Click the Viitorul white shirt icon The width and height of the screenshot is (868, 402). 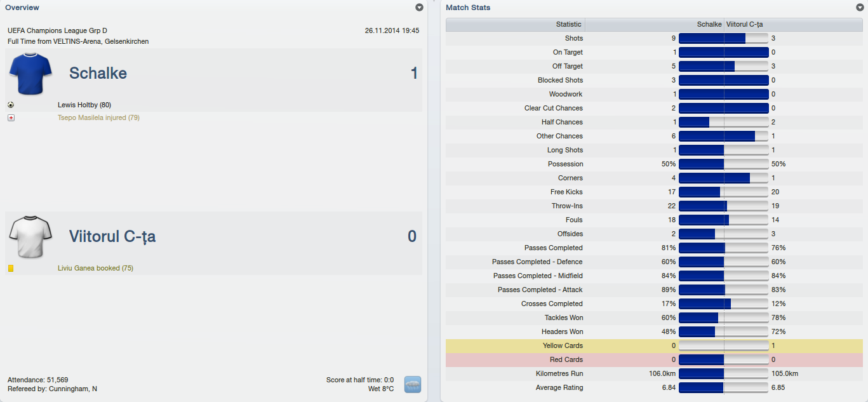30,236
